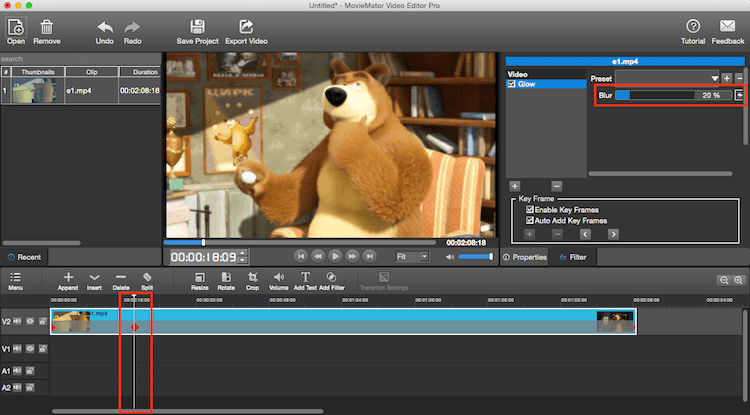Append the clip to the timeline
This screenshot has width=750, height=415.
point(68,281)
